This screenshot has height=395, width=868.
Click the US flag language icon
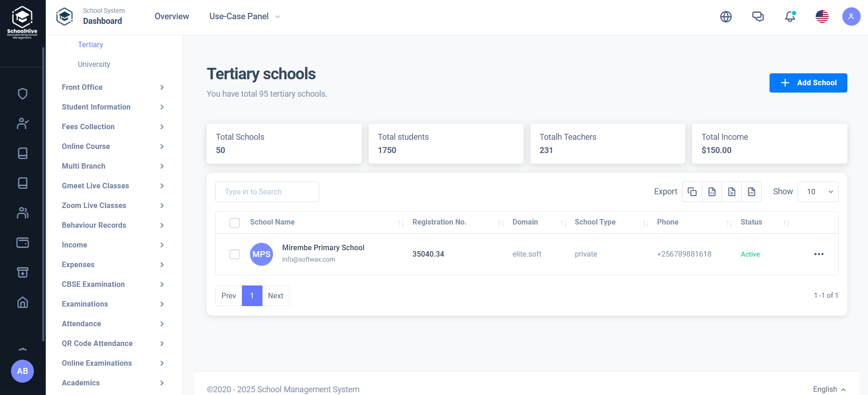(x=822, y=17)
